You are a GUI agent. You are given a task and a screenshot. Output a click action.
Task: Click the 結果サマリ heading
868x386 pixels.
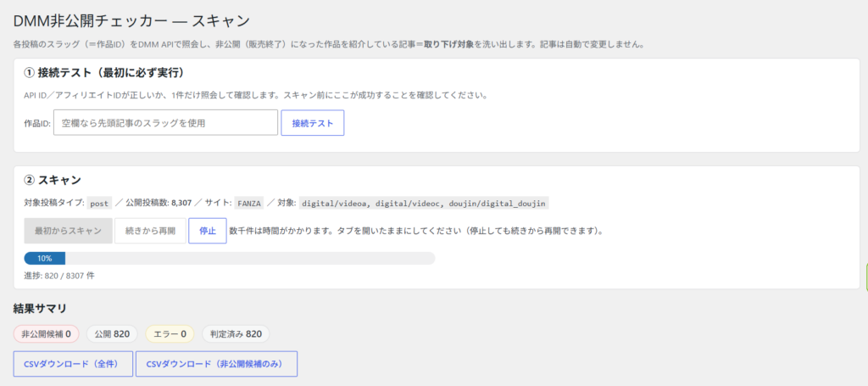click(x=40, y=309)
